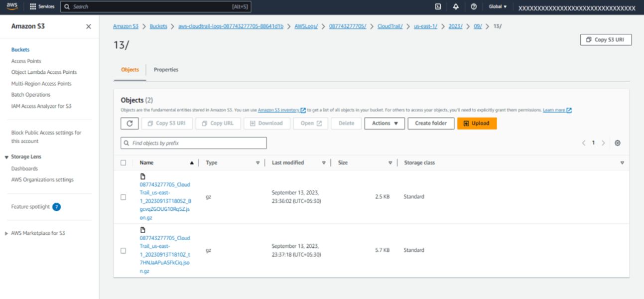Click the Find objects by prefix field
The height and width of the screenshot is (299, 644).
pos(194,143)
